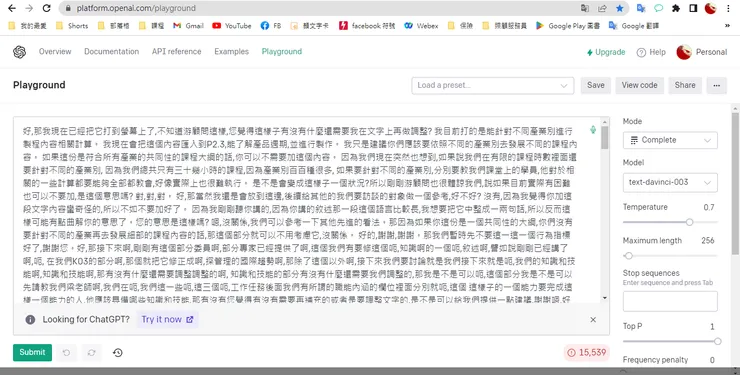Expand the bookmarks overflow chevron
This screenshot has height=375, width=740.
click(x=727, y=25)
